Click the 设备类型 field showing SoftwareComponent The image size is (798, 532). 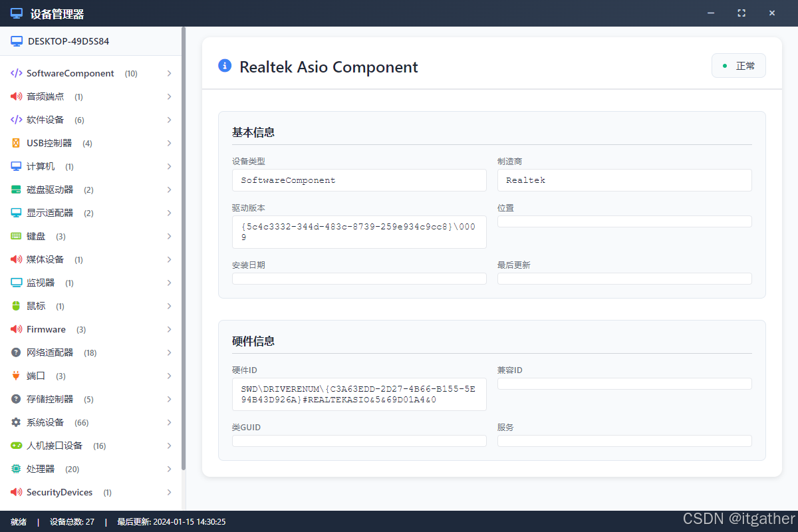pyautogui.click(x=359, y=180)
